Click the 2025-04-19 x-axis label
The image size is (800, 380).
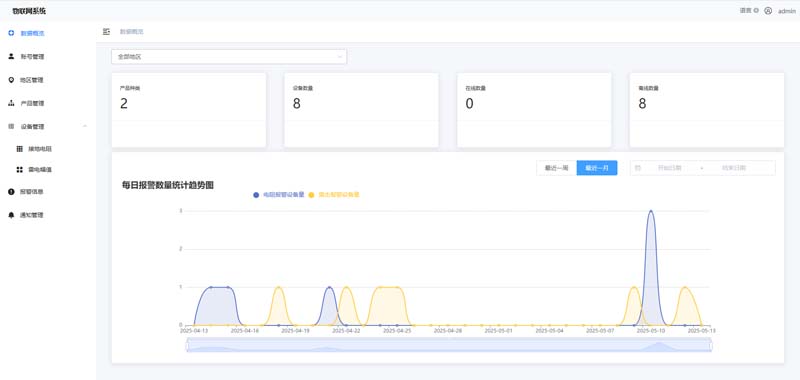[295, 331]
